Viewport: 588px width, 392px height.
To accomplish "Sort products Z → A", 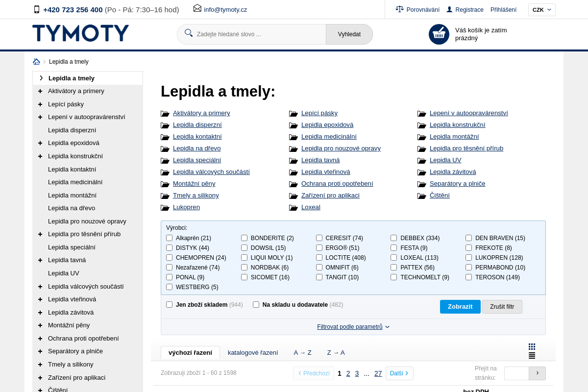I will tap(336, 352).
